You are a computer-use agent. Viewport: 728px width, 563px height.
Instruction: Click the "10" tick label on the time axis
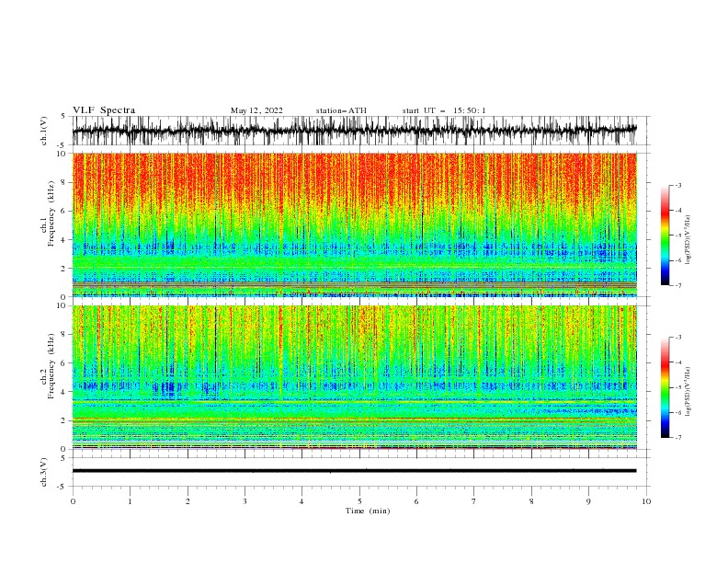[646, 501]
